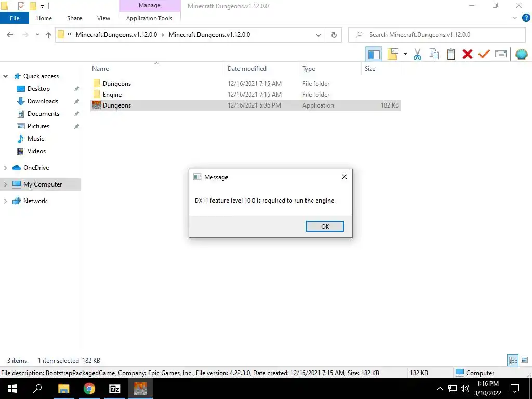Switch to the Share ribbon tab
The image size is (532, 399).
(x=74, y=18)
